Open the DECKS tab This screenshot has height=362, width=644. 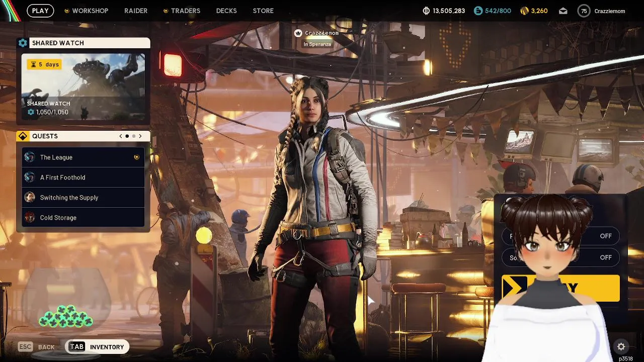(x=226, y=11)
